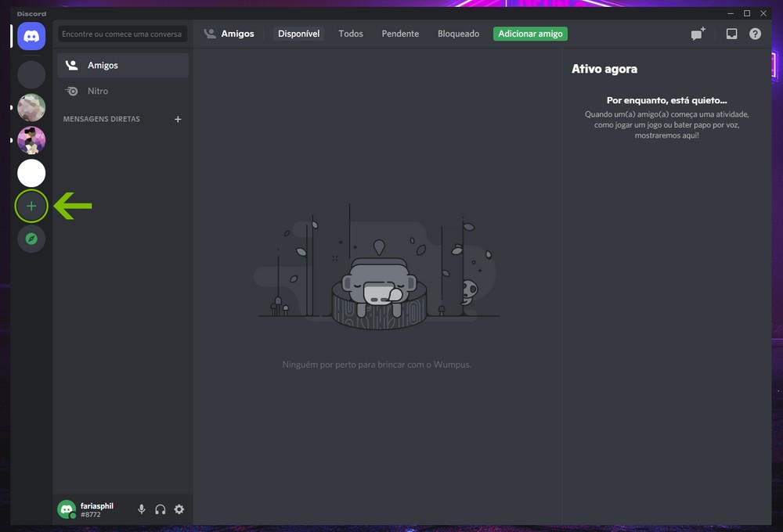
Task: Click the add server plus icon
Action: (x=31, y=207)
